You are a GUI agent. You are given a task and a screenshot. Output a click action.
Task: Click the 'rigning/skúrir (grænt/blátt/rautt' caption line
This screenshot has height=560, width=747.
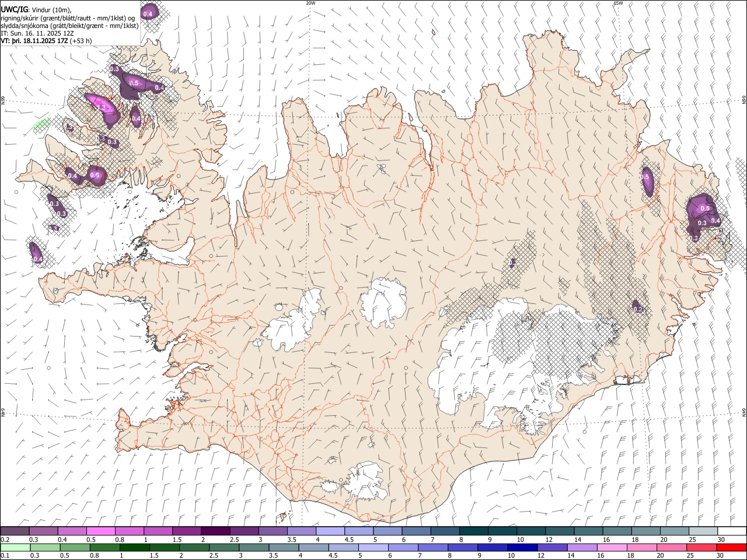coord(67,18)
